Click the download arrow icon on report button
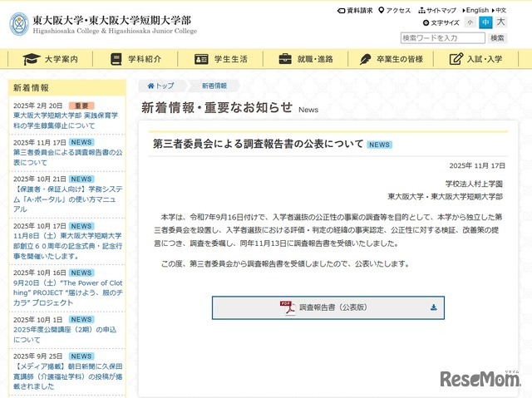532x398 pixels. [434, 307]
